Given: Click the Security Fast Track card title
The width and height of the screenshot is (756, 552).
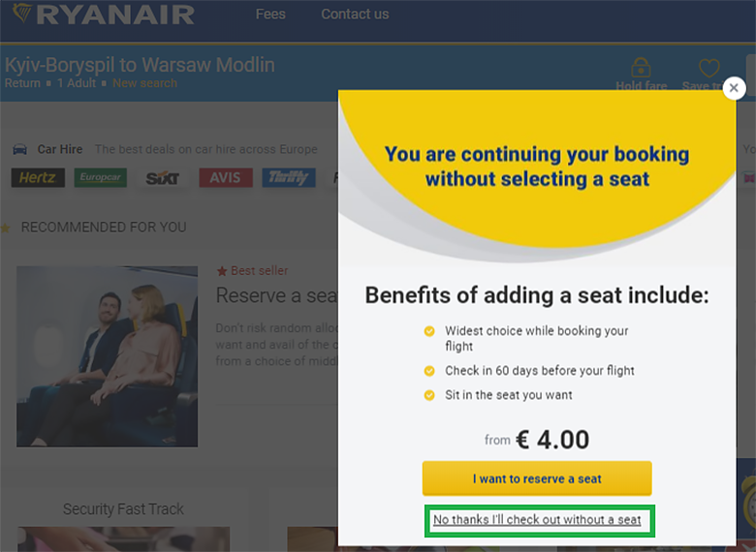Looking at the screenshot, I should tap(123, 509).
